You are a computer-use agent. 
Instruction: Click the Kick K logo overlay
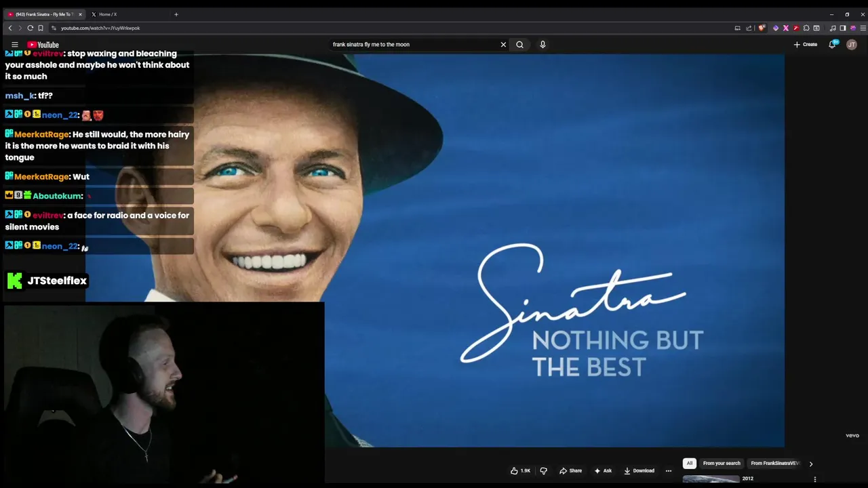point(14,281)
